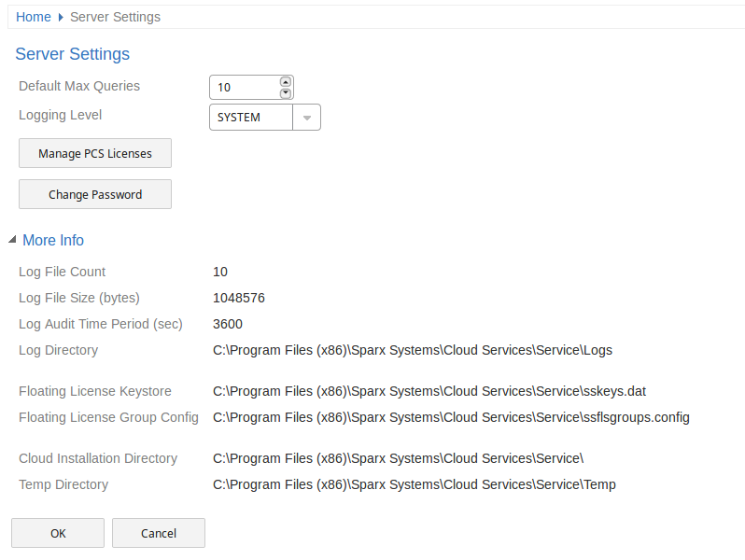Click the Floating License Group Config path
The image size is (745, 560).
click(451, 418)
